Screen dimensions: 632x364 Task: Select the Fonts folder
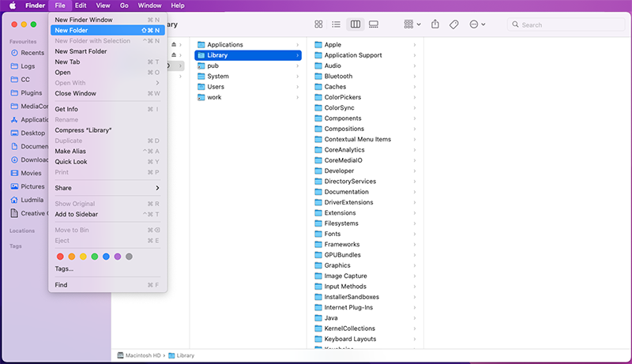coord(365,234)
